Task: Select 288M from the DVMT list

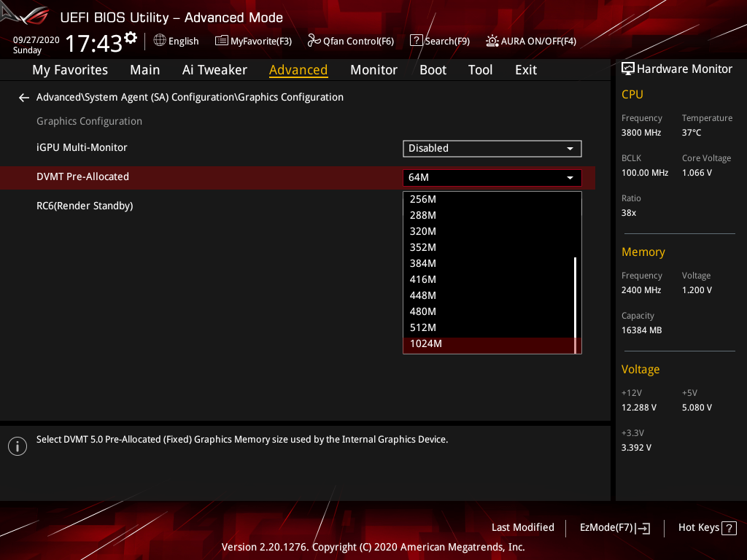Action: tap(489, 215)
